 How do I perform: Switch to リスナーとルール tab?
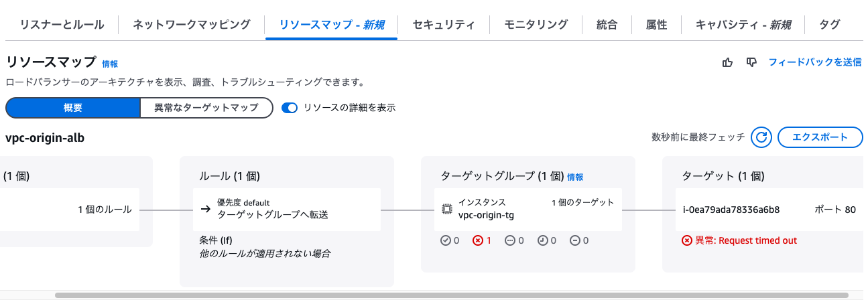[x=62, y=25]
